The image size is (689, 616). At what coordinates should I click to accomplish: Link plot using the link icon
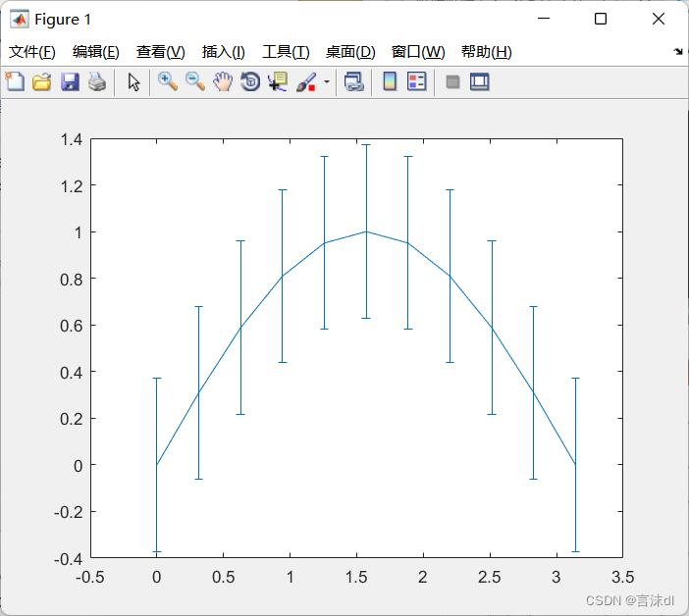(354, 82)
